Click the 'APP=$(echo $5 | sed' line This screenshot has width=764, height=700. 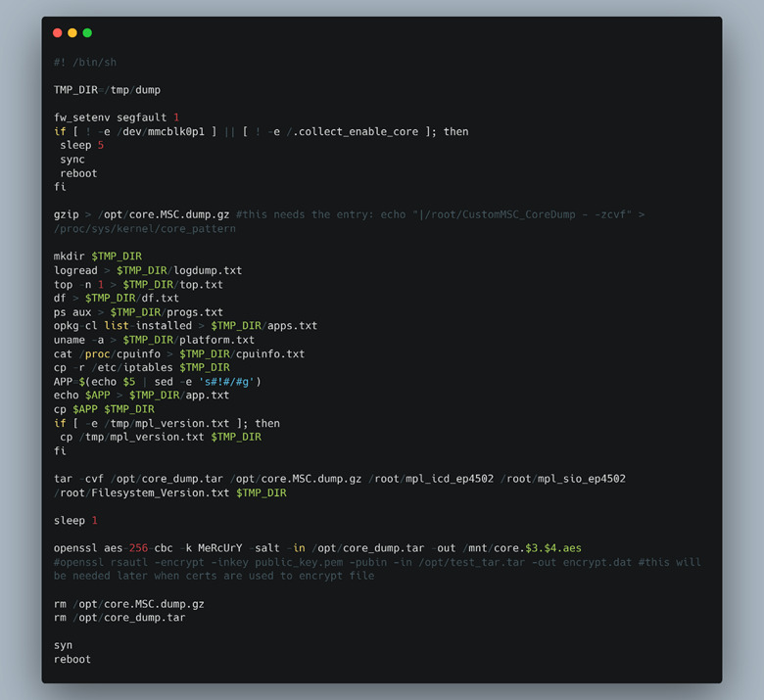click(158, 382)
